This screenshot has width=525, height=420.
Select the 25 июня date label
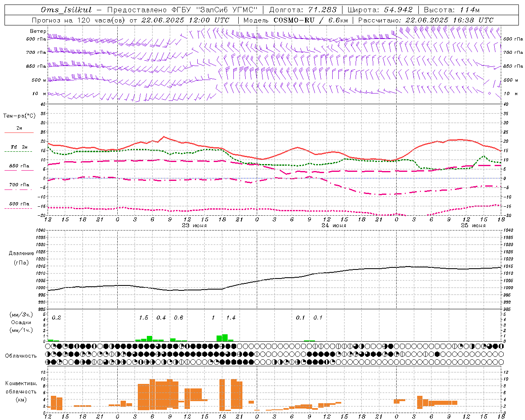click(x=473, y=226)
